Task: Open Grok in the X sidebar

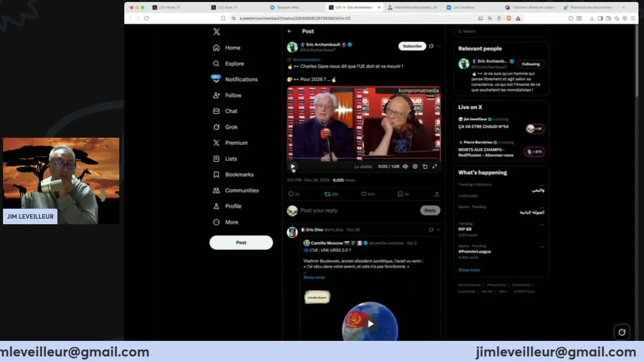Action: [x=225, y=127]
